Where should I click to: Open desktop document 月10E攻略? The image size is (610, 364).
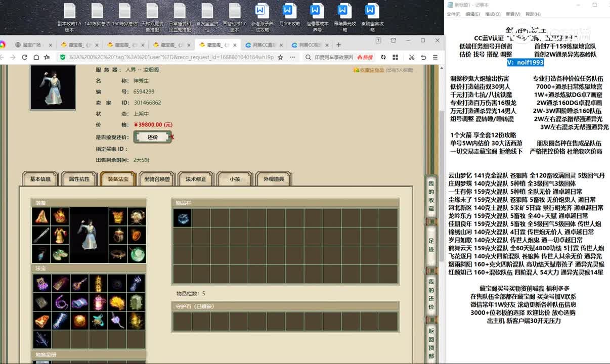coord(289,15)
